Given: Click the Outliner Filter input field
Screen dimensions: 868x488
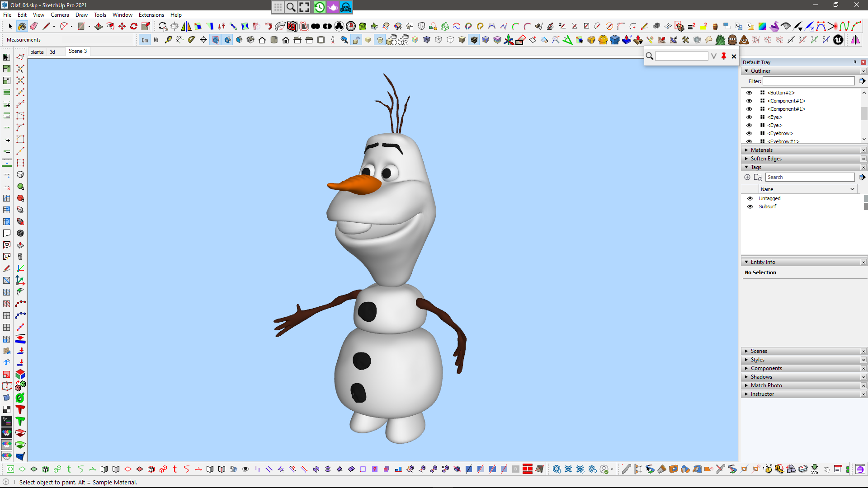Looking at the screenshot, I should [808, 81].
